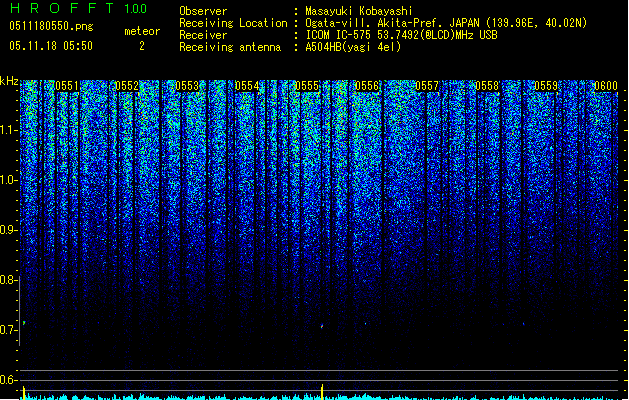The image size is (629, 400).
Task: Click the 0553 time marker
Action: [187, 86]
